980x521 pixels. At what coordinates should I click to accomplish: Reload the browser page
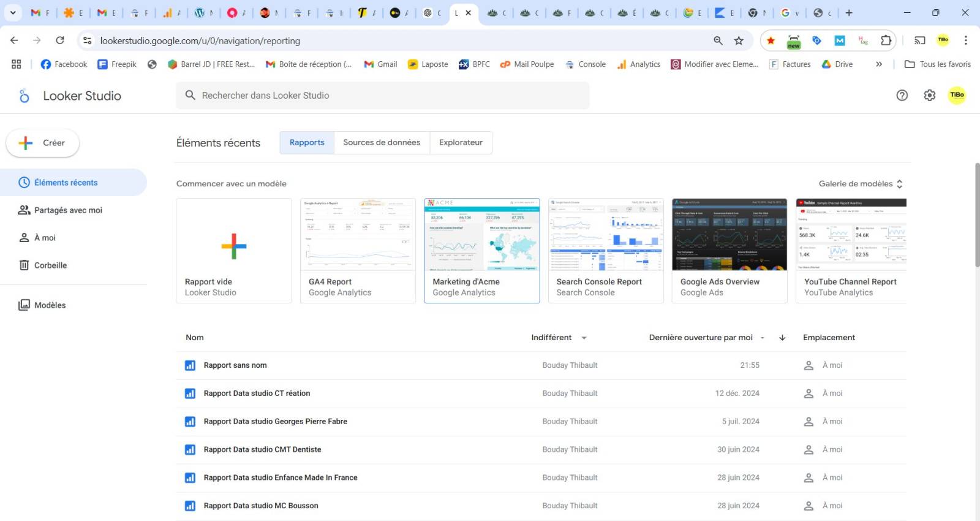(x=60, y=40)
